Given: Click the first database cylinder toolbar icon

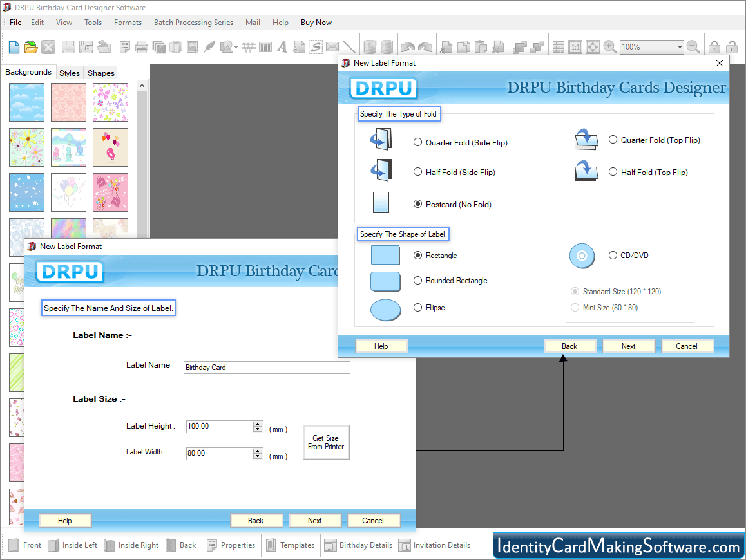Looking at the screenshot, I should 370,47.
